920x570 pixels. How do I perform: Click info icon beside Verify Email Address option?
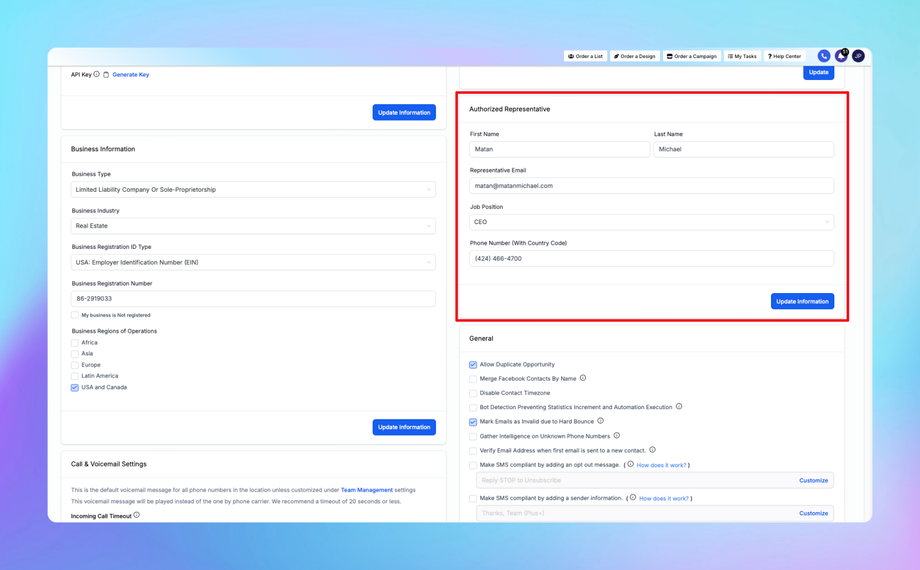pyautogui.click(x=652, y=450)
